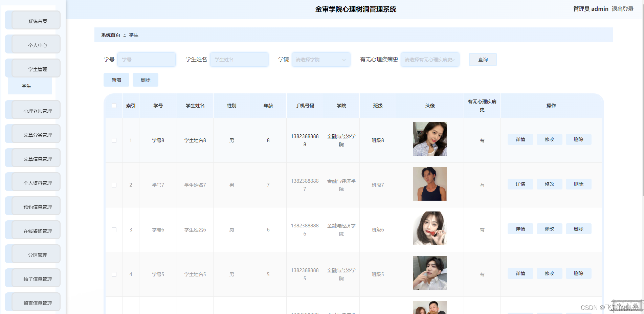Click the 学生姓名 column header
Image resolution: width=644 pixels, height=314 pixels.
(x=195, y=106)
